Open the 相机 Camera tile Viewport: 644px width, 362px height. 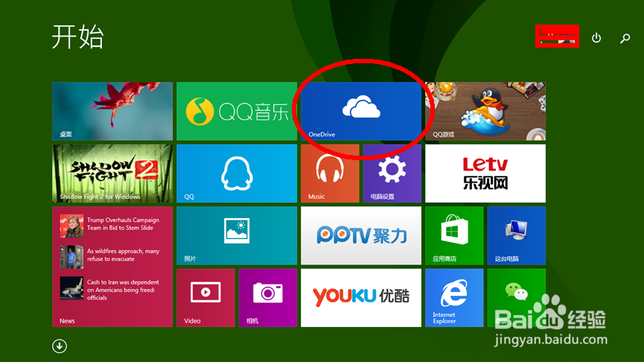[268, 298]
